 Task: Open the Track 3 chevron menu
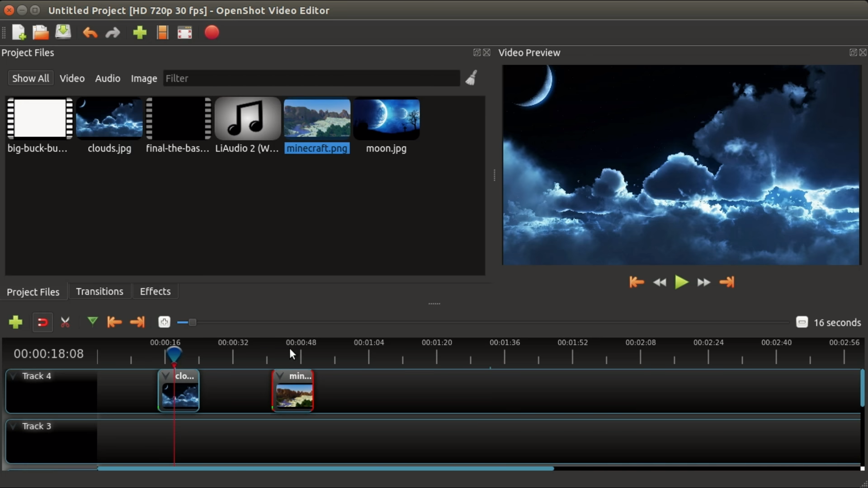(x=13, y=426)
